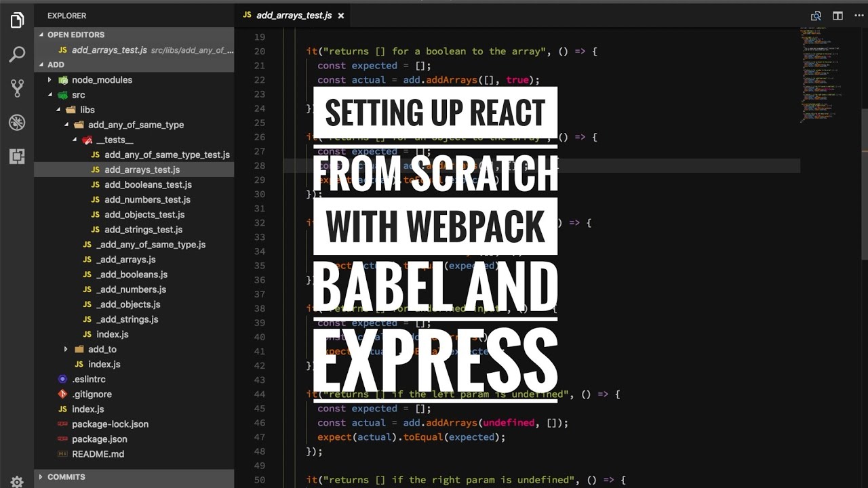Expand the node_modules folder
This screenshot has width=868, height=488.
[x=134, y=80]
